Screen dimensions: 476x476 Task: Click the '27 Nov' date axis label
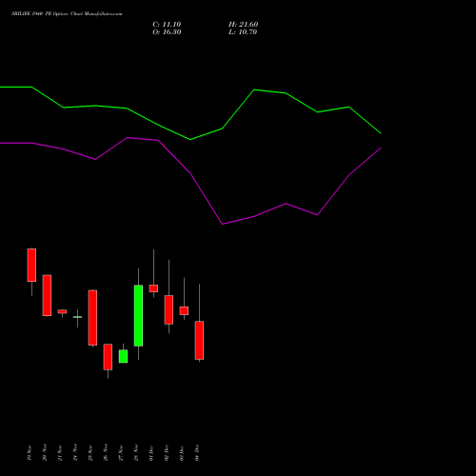121,453
